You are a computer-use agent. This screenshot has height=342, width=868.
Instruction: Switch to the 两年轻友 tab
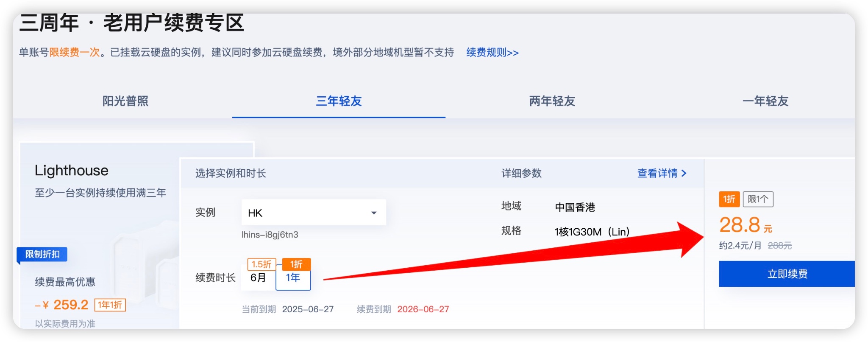pos(552,101)
